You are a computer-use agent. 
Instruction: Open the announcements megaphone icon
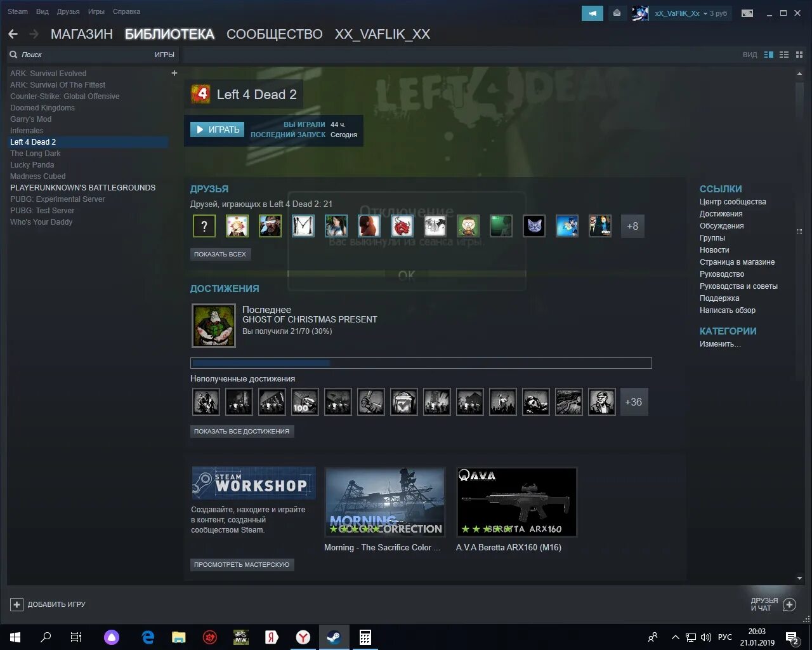coord(593,13)
